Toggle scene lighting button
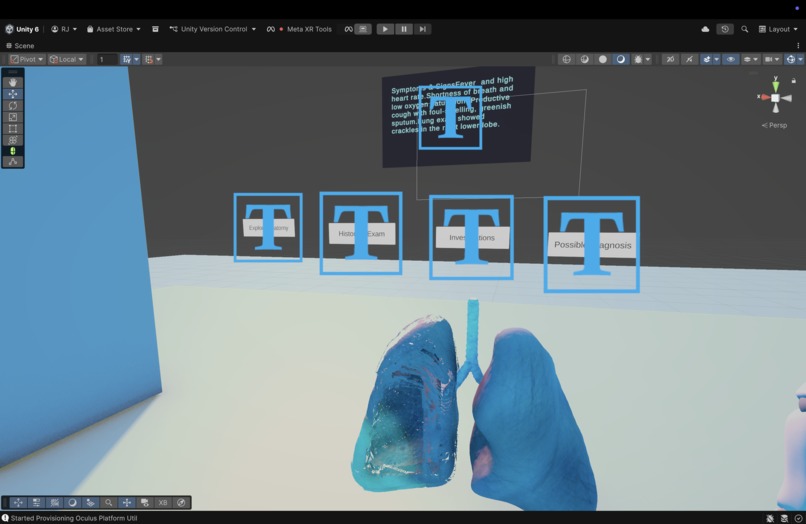This screenshot has width=806, height=524. [689, 59]
